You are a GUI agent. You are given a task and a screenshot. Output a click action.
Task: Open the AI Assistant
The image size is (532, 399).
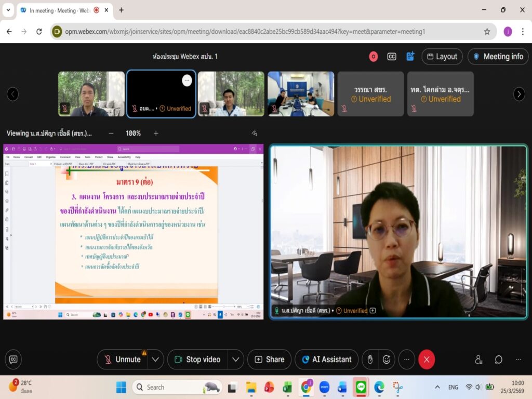[x=327, y=360]
